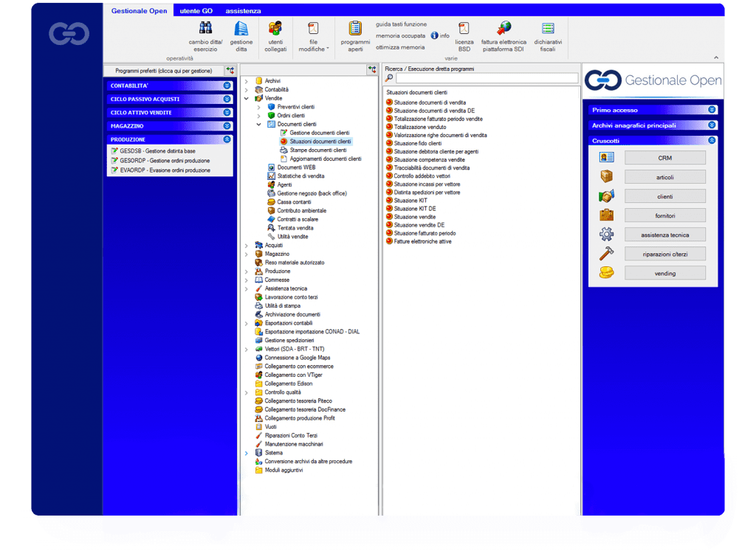
Task: Click the info icon in ribbon
Action: [x=435, y=35]
